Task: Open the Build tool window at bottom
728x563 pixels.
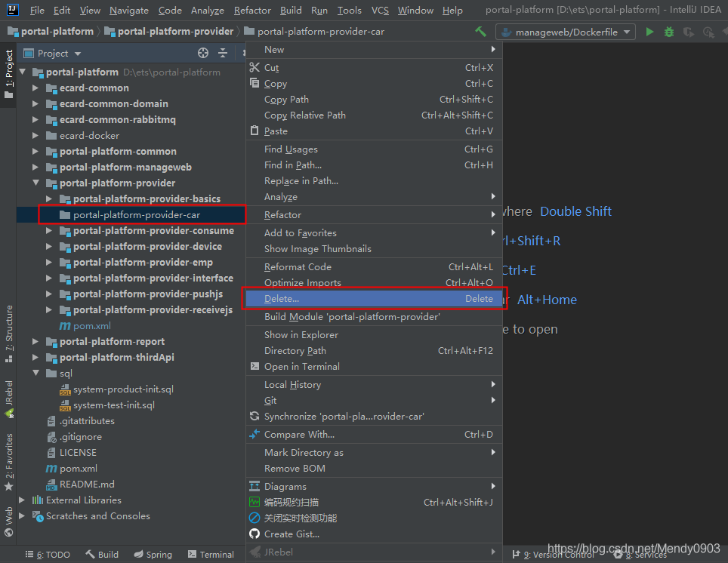Action: click(102, 554)
